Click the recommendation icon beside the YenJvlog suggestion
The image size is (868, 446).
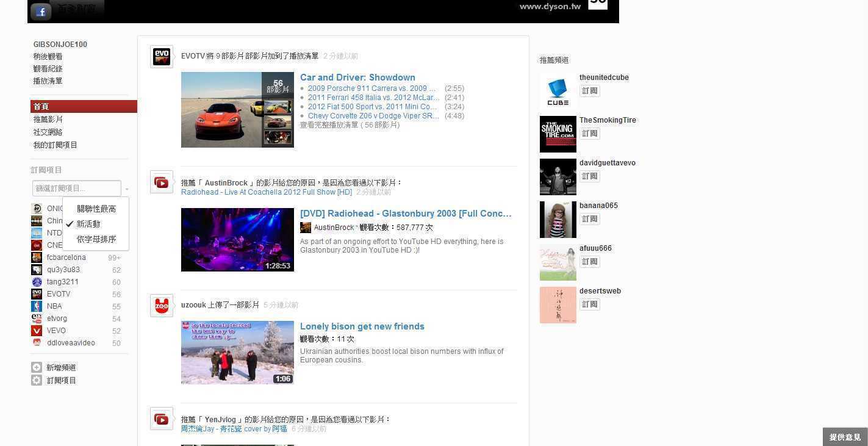coord(162,419)
